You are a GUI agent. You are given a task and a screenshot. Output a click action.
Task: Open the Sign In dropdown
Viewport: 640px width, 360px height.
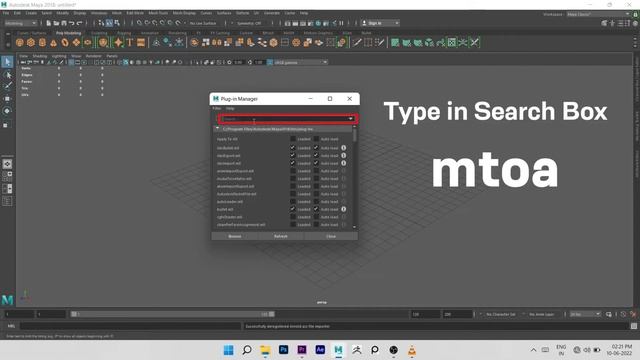pos(380,23)
